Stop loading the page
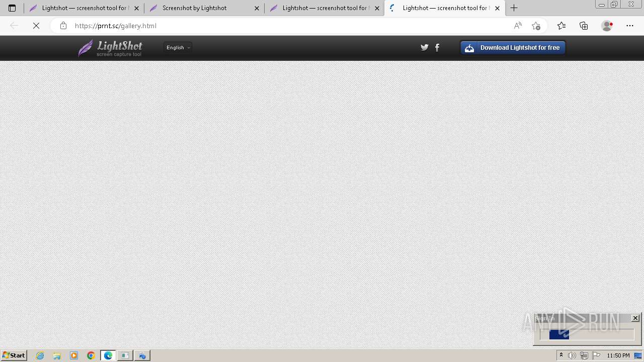 click(36, 26)
